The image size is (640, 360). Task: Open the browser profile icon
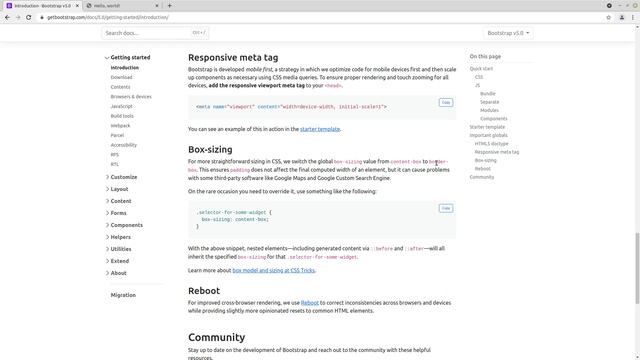tap(622, 18)
